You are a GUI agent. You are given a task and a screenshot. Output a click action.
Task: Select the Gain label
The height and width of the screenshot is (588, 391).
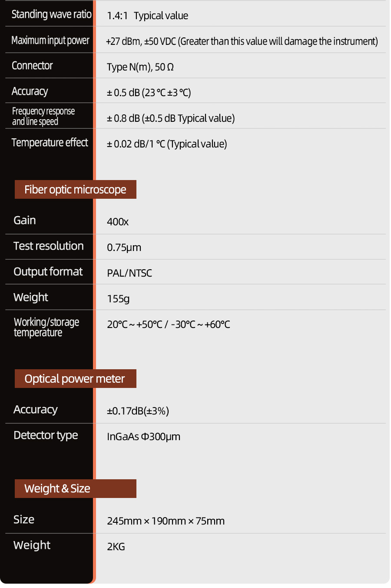[x=25, y=220]
